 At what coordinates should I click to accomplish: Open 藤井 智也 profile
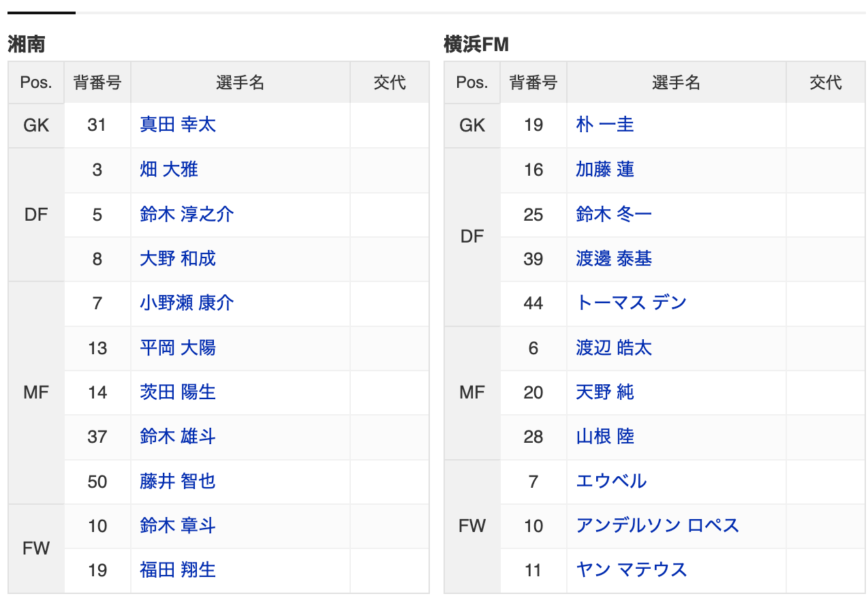(178, 481)
